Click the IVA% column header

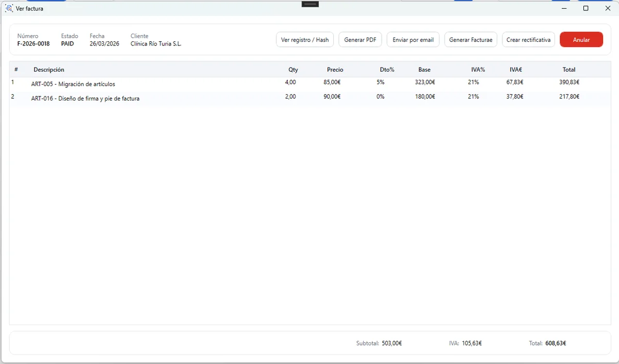click(478, 70)
